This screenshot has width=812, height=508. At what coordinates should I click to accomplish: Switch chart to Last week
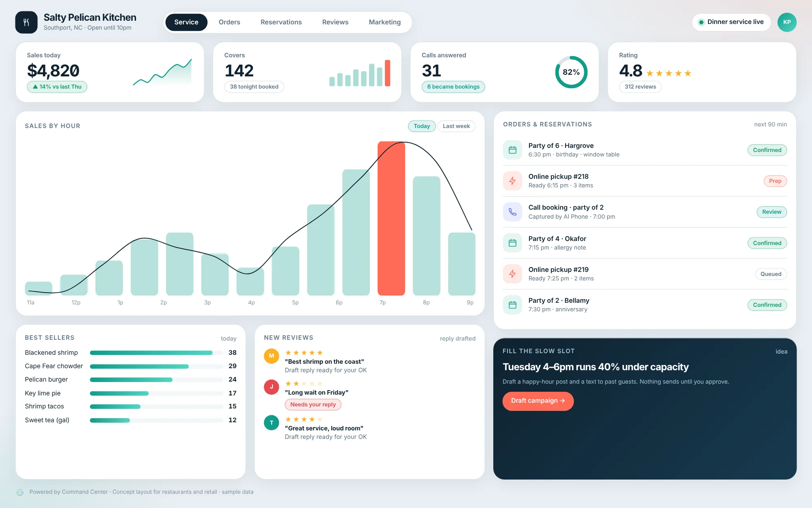[x=456, y=126]
